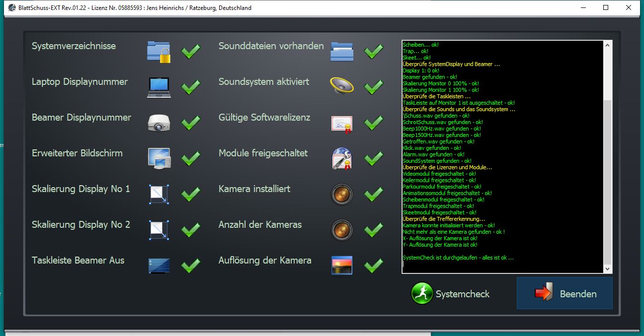The height and width of the screenshot is (336, 644).
Task: Click the log scrollbar down arrow
Action: pos(607,269)
